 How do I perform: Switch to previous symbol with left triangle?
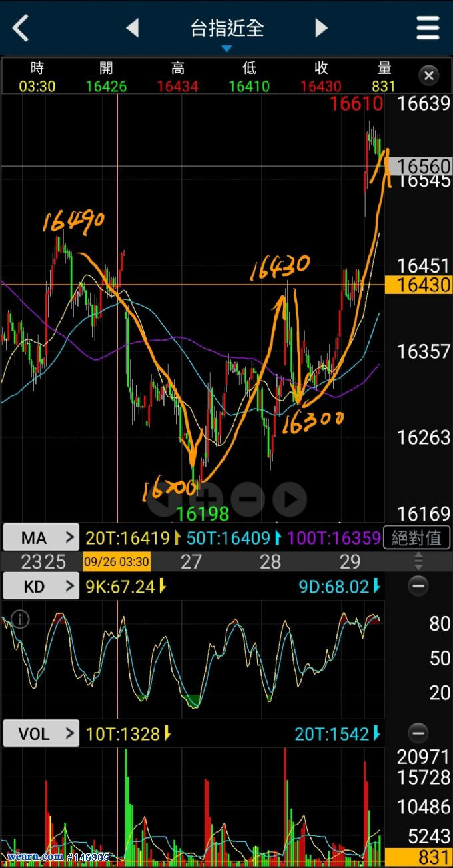[x=133, y=28]
